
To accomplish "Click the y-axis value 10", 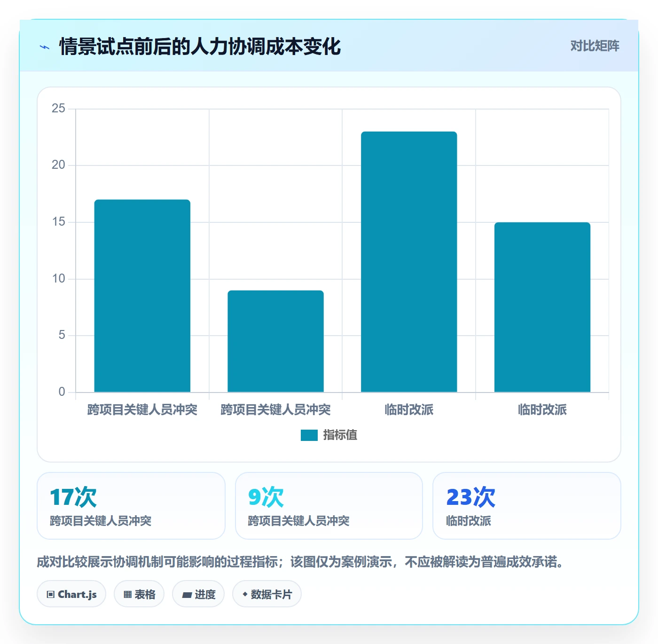I will pos(58,279).
